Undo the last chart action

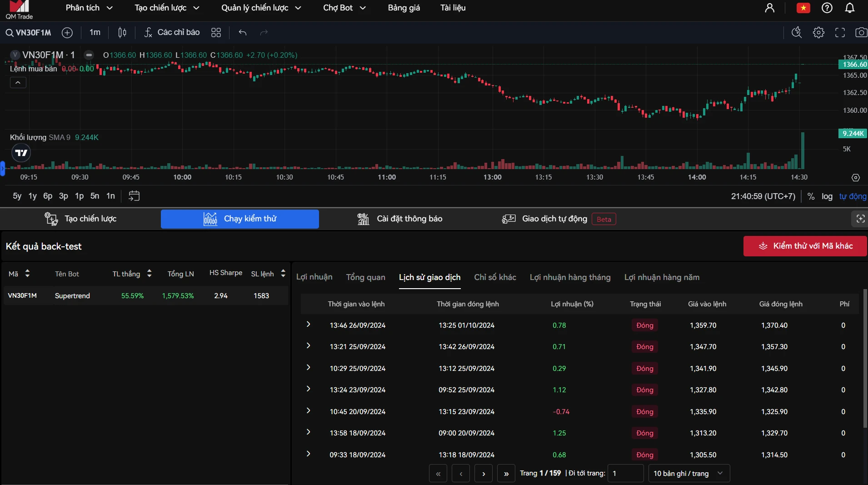[x=243, y=33]
